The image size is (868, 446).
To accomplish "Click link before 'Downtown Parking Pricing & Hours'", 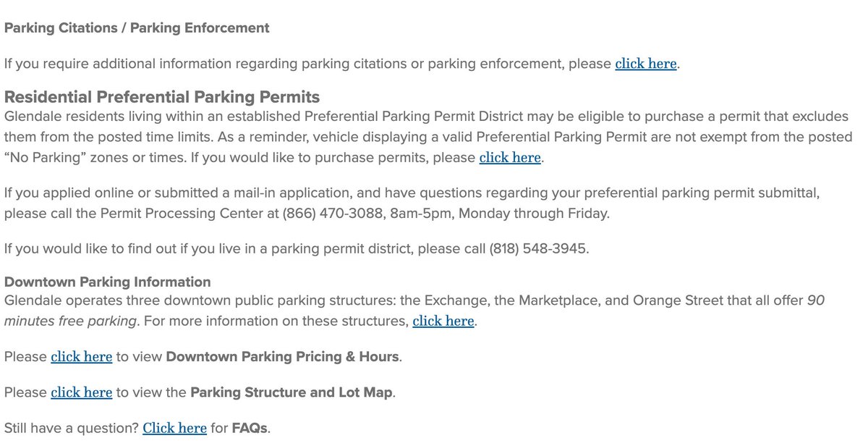I will point(81,357).
